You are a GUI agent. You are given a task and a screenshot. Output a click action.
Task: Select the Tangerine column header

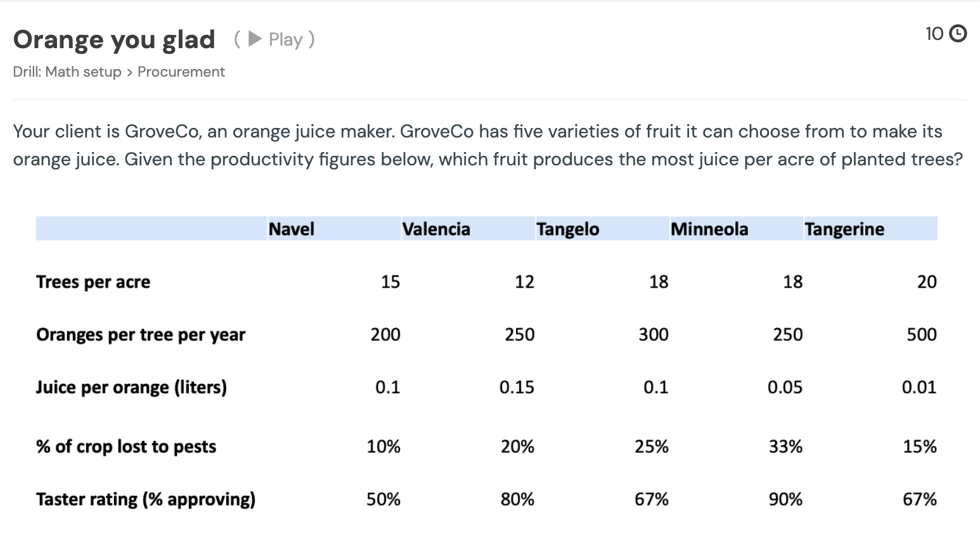[x=844, y=229]
